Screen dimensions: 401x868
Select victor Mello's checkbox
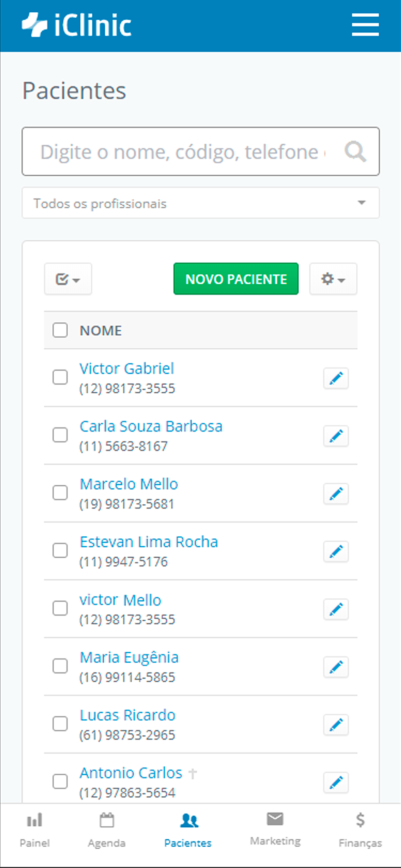pos(60,608)
